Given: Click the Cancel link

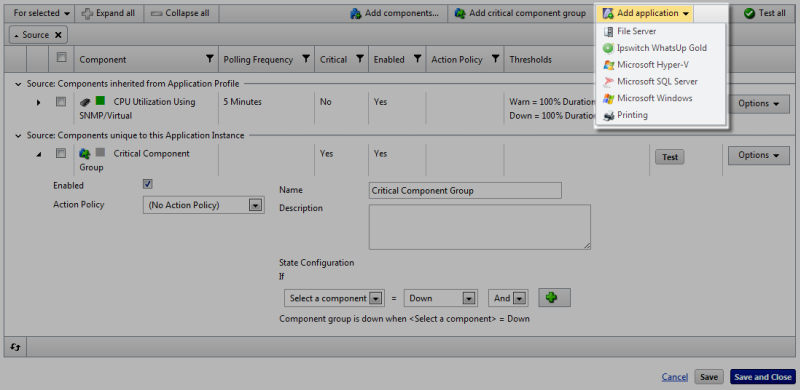Looking at the screenshot, I should click(x=674, y=377).
